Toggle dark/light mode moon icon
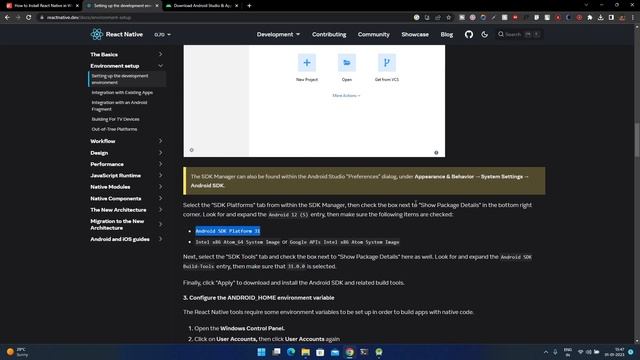The image size is (640, 360). click(x=484, y=35)
